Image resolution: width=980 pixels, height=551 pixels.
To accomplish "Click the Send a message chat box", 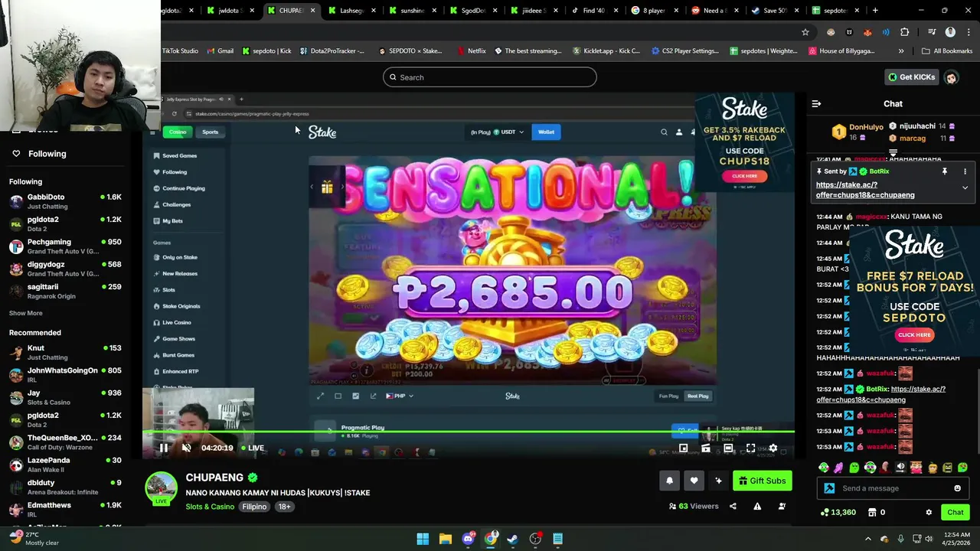I will pyautogui.click(x=893, y=488).
